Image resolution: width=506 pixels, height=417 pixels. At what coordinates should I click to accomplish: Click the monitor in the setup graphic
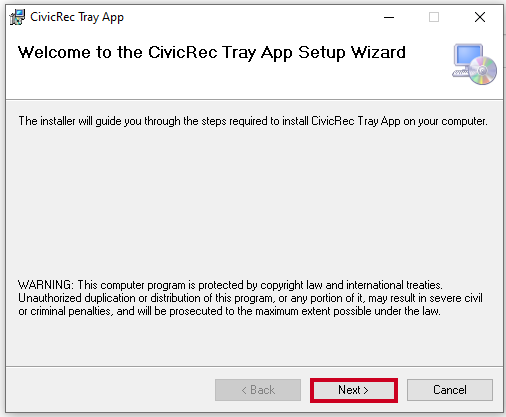(468, 55)
